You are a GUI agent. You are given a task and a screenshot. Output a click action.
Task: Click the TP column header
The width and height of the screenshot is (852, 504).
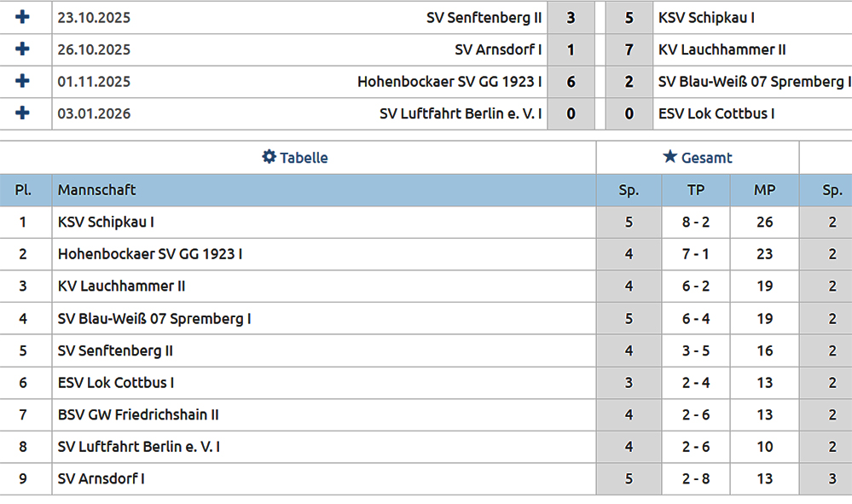click(696, 190)
